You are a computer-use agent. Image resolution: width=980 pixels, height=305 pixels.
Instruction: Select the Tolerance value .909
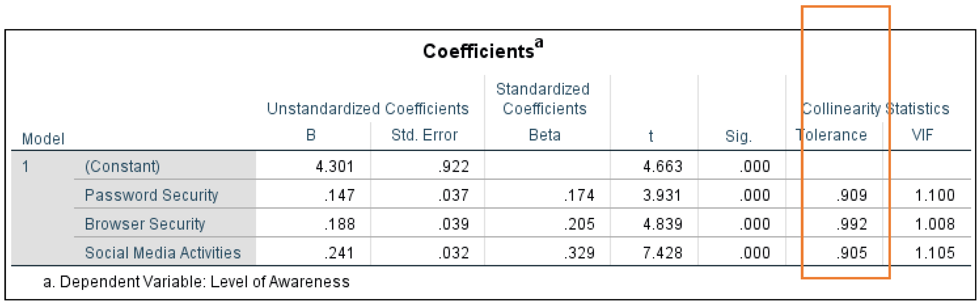851,195
